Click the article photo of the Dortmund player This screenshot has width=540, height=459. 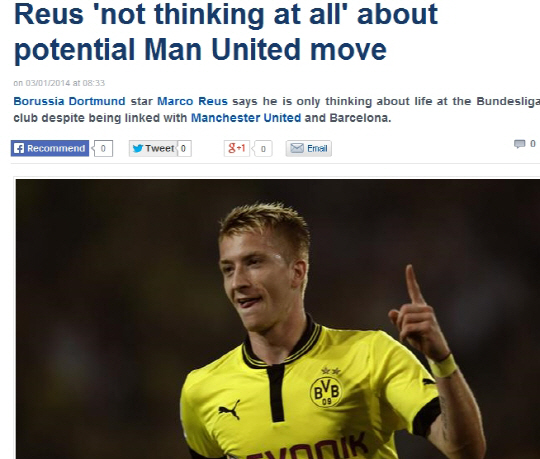[x=278, y=319]
